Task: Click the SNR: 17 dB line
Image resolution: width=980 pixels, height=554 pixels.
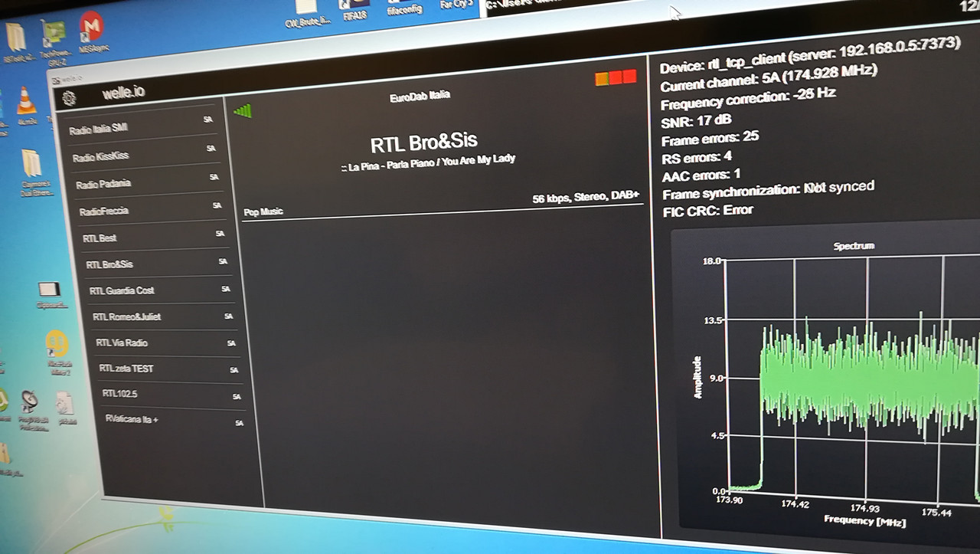Action: [x=696, y=120]
